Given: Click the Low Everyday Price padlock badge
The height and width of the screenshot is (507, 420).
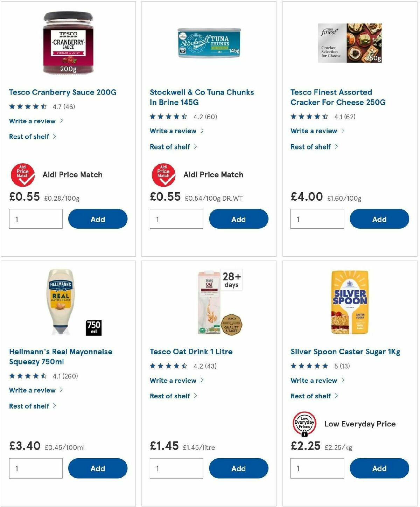Looking at the screenshot, I should tap(304, 424).
